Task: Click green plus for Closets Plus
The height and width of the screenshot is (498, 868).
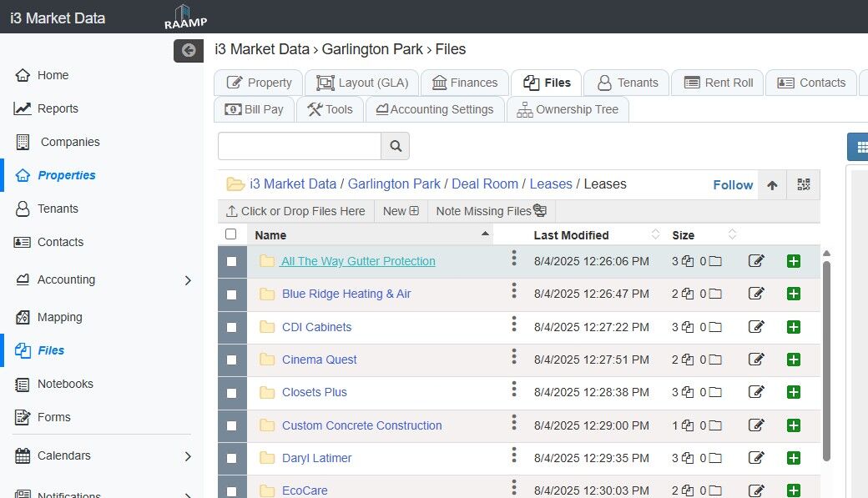Action: click(x=793, y=392)
